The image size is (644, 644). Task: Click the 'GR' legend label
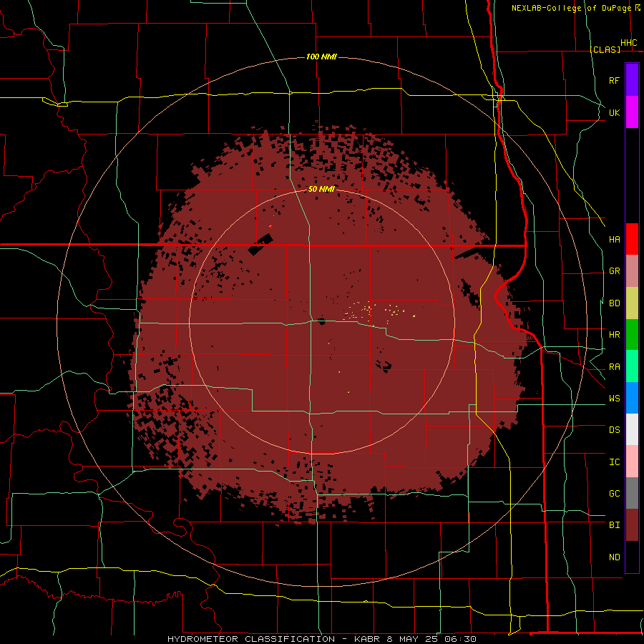click(x=614, y=271)
